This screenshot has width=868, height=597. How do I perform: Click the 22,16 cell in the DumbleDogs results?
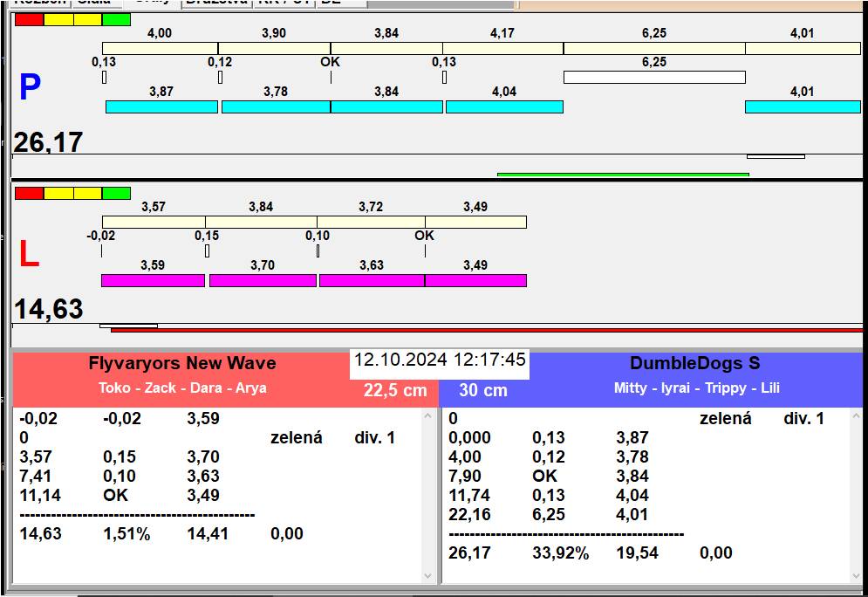point(469,515)
